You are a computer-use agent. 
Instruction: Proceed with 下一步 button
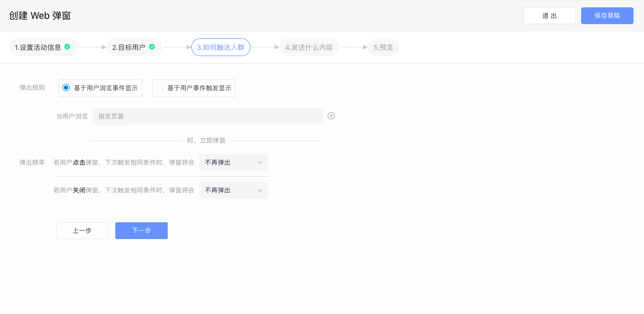tap(141, 231)
